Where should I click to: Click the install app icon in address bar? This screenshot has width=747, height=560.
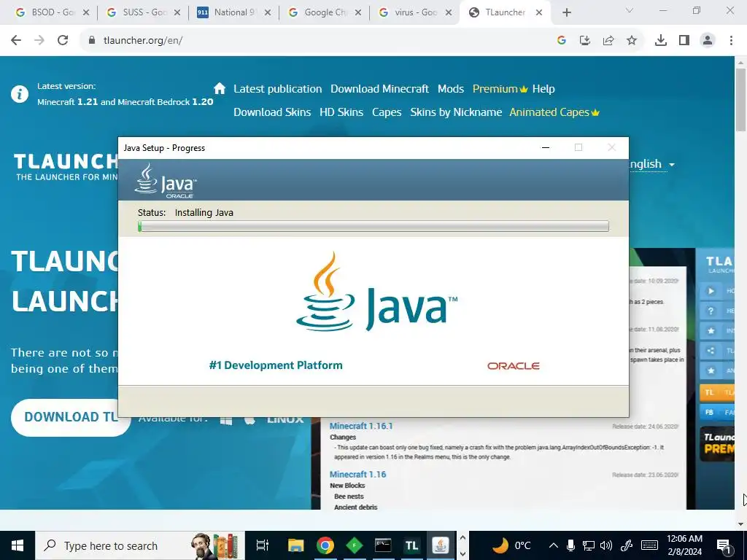tap(585, 41)
